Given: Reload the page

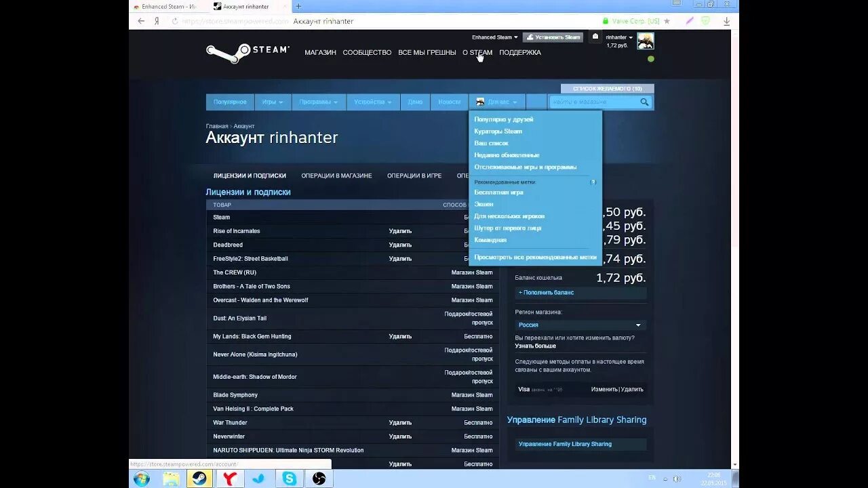Looking at the screenshot, I should (x=175, y=21).
